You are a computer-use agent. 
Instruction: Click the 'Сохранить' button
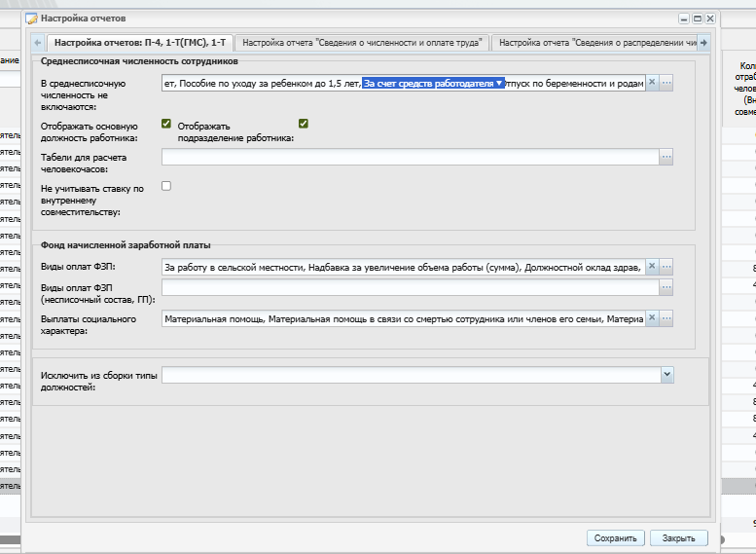coord(616,538)
